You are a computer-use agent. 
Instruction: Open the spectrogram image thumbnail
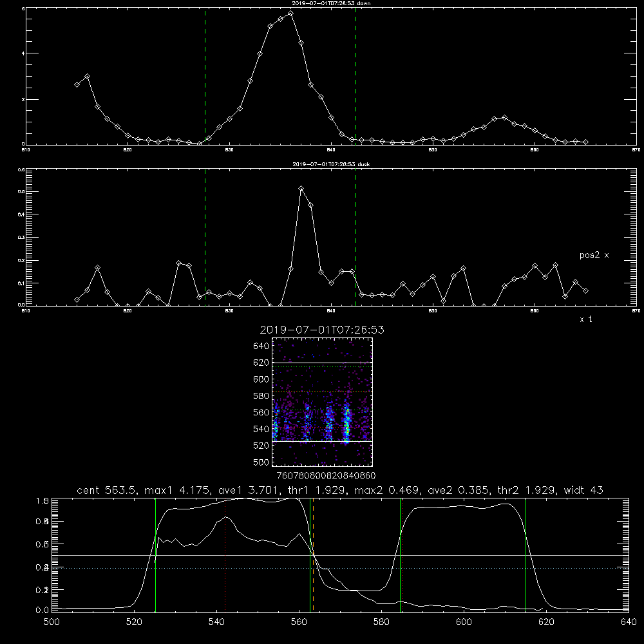[323, 402]
